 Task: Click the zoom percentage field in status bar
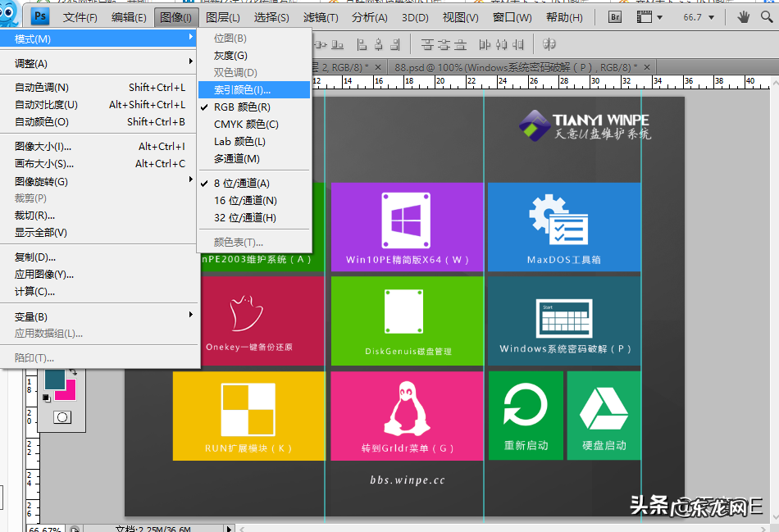(46, 529)
